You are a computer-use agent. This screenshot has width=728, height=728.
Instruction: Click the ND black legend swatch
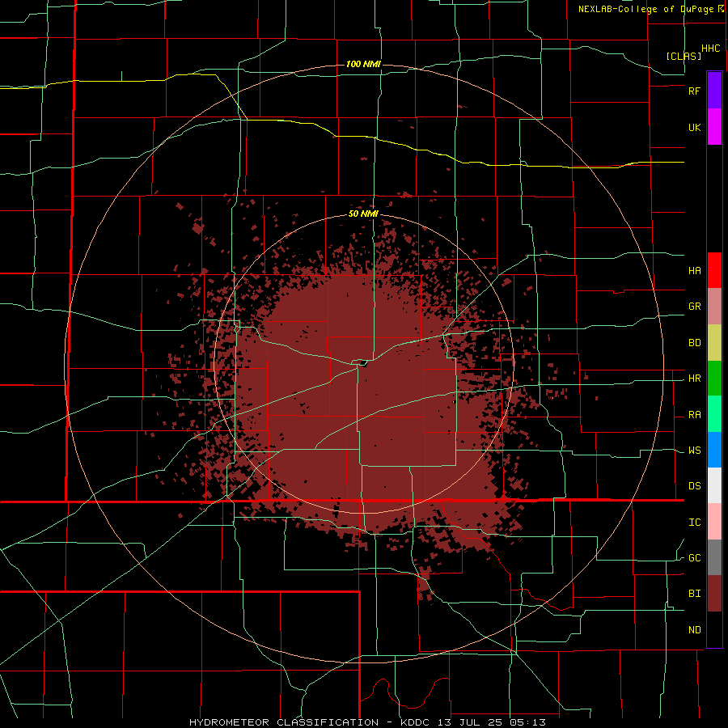pyautogui.click(x=714, y=629)
